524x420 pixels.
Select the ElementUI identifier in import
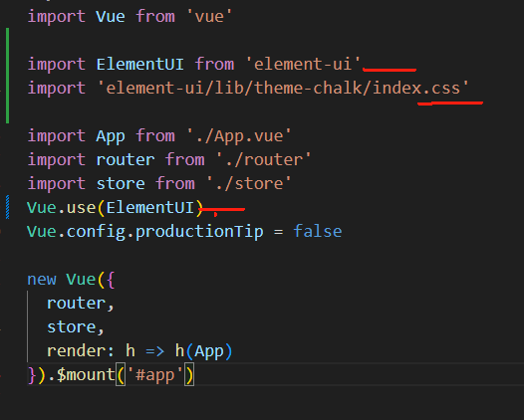coord(140,64)
